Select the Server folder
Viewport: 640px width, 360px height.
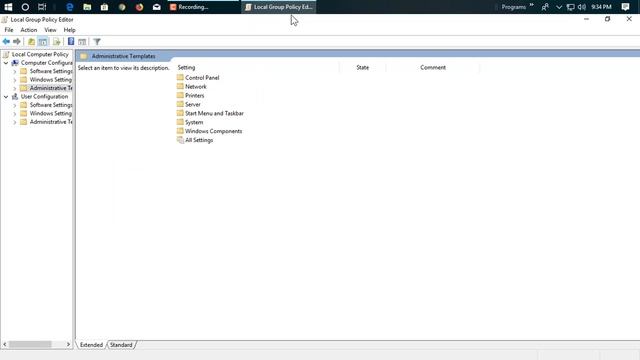189,104
